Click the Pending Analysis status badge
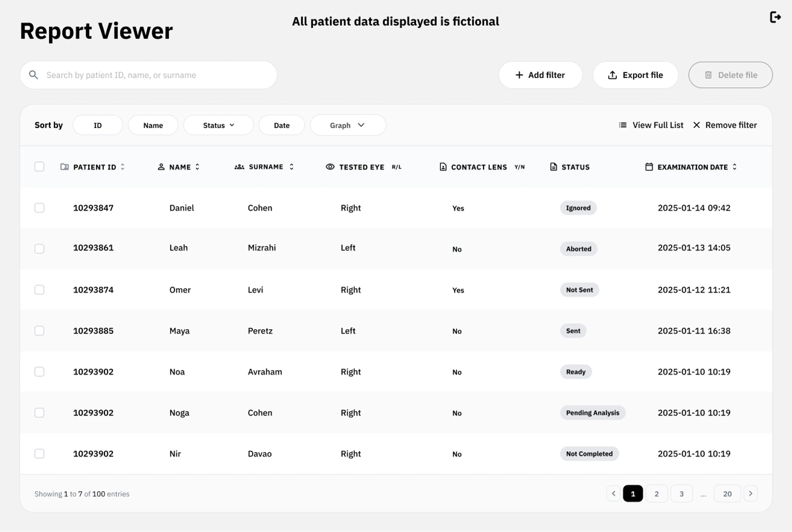 593,413
